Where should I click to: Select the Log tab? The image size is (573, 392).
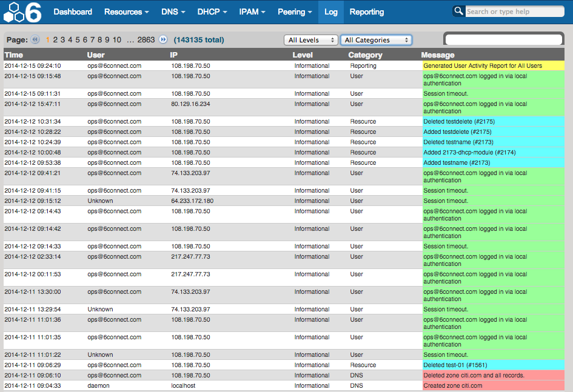[x=331, y=12]
